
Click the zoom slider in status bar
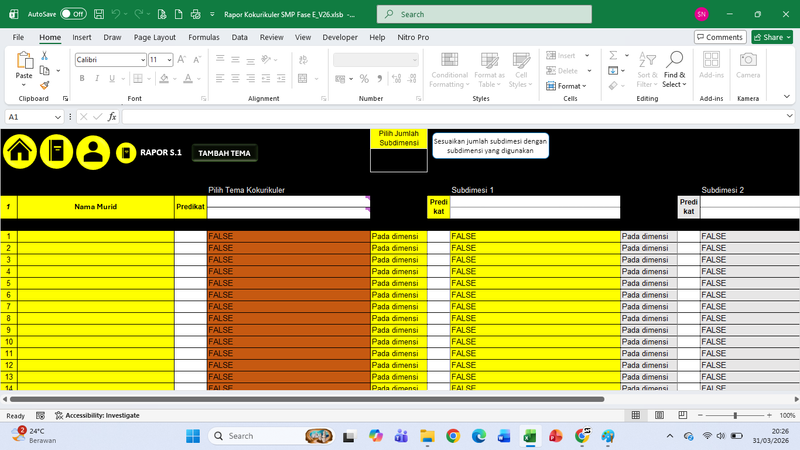pos(735,415)
